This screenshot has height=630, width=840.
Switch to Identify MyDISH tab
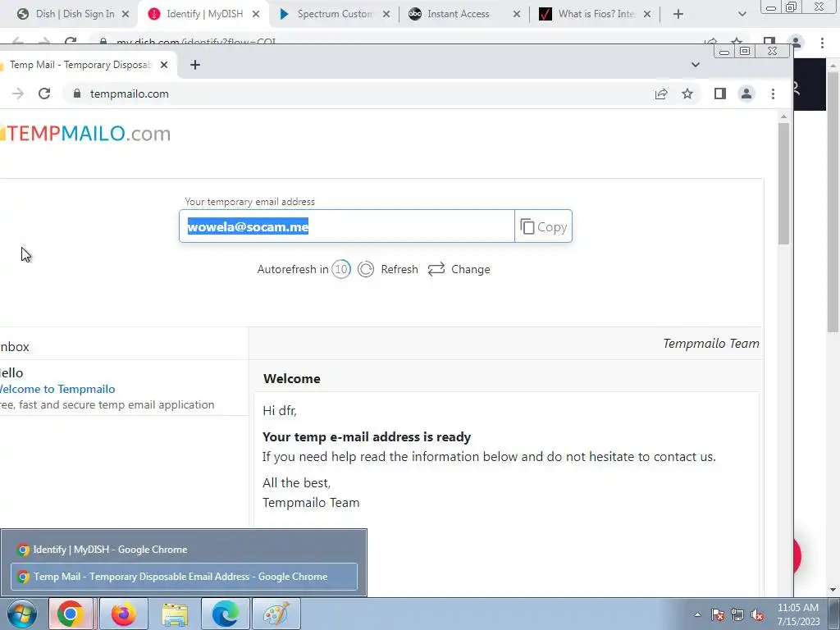pyautogui.click(x=203, y=14)
